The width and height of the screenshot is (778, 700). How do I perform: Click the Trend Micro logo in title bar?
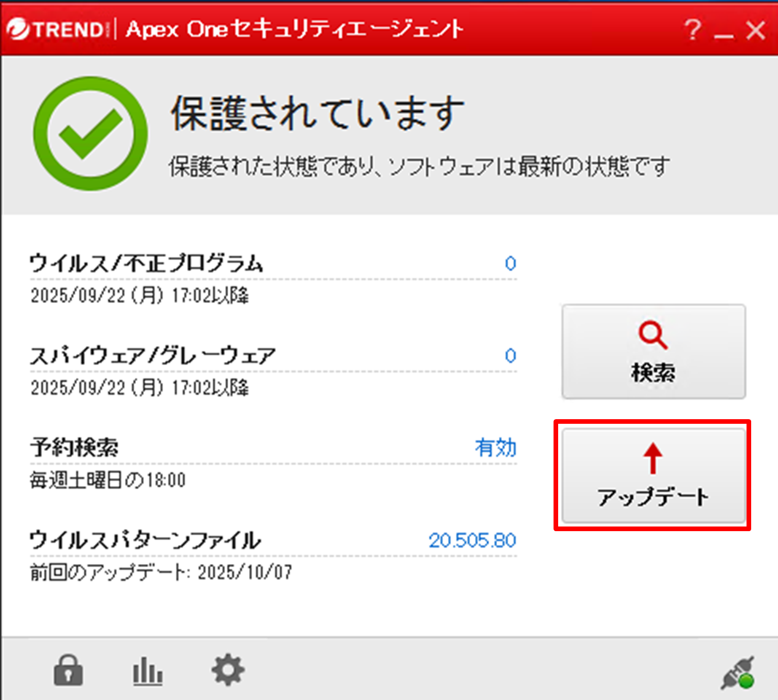click(x=56, y=30)
